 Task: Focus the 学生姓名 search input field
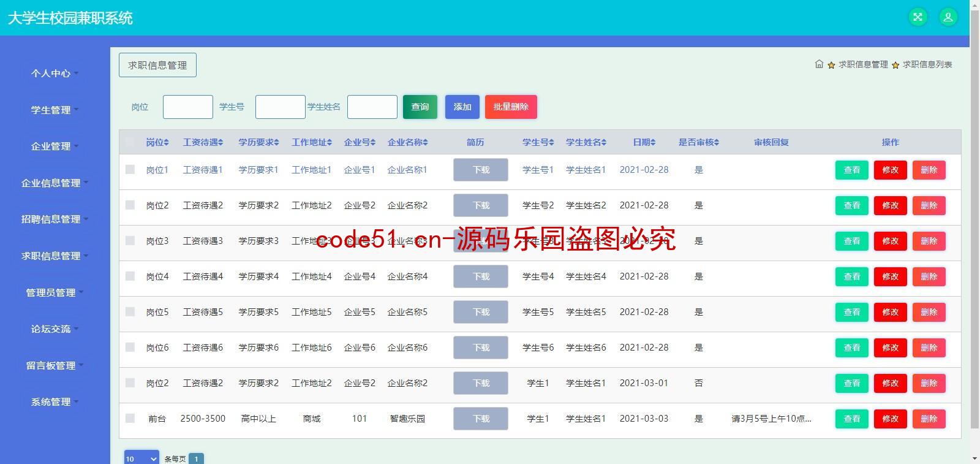(372, 107)
